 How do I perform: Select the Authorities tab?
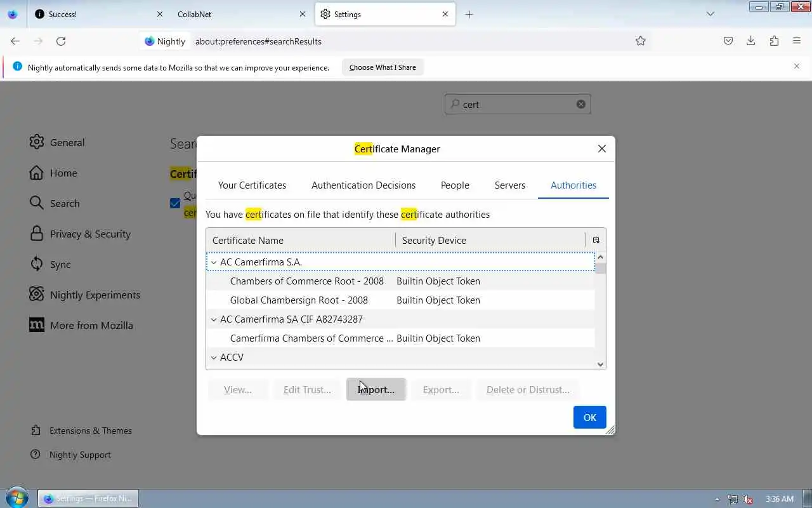point(573,185)
